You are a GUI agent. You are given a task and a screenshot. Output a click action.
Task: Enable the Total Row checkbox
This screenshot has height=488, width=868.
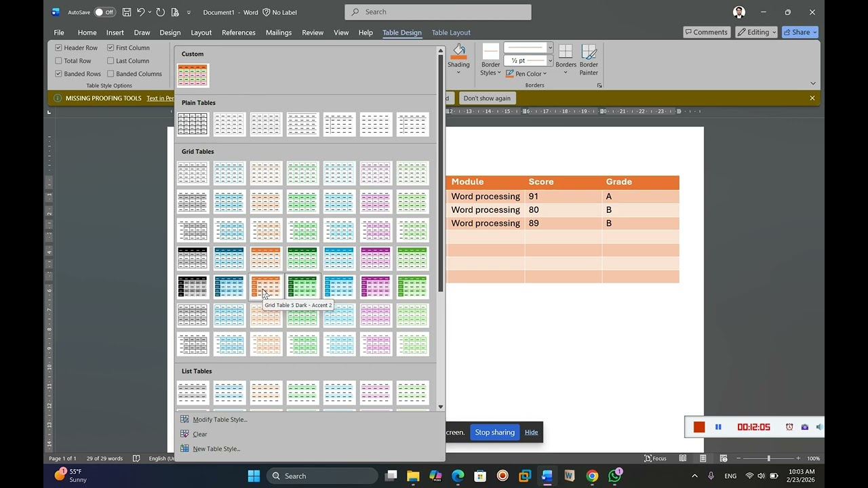pyautogui.click(x=58, y=60)
